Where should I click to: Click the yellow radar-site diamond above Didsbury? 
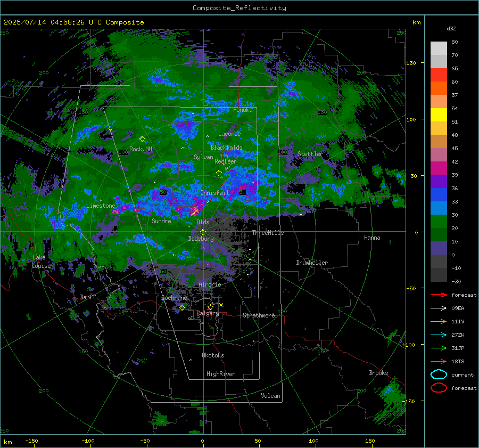(x=203, y=232)
